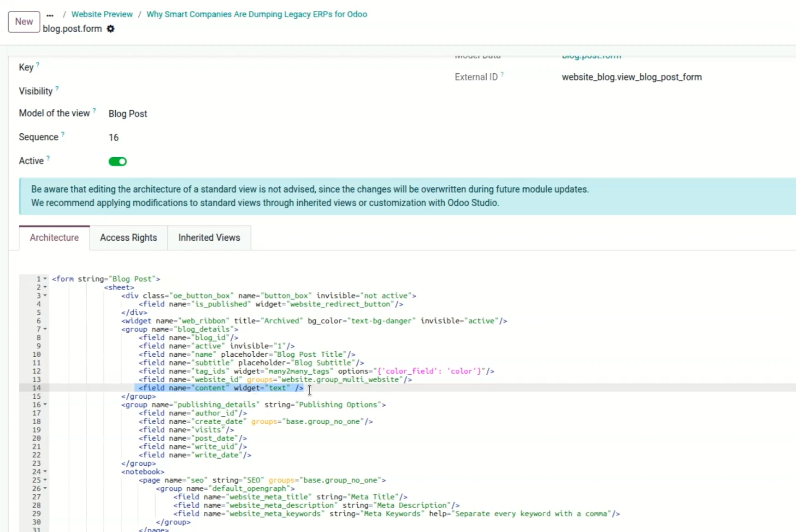This screenshot has height=532, width=796.
Task: Click the help icon next to Active
Action: pyautogui.click(x=48, y=159)
